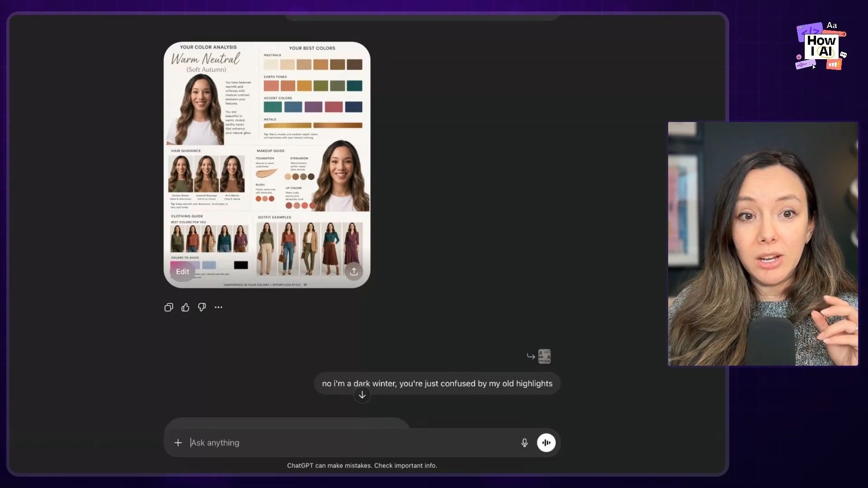Image resolution: width=868 pixels, height=488 pixels.
Task: Click the How I AI logo
Action: coord(821,47)
